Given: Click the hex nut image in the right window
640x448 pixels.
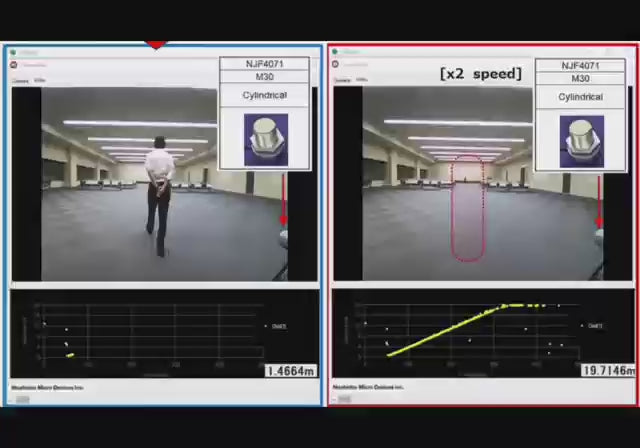Looking at the screenshot, I should point(582,142).
